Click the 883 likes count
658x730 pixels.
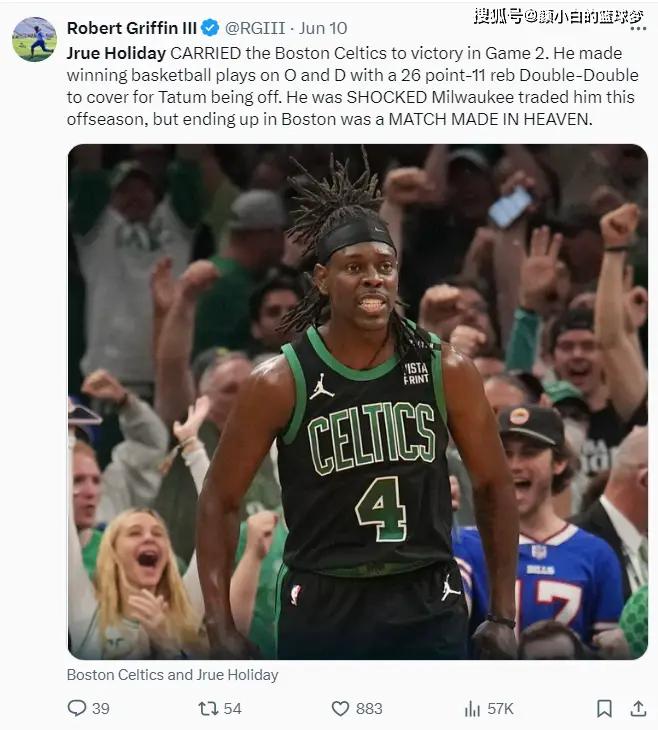coord(369,709)
